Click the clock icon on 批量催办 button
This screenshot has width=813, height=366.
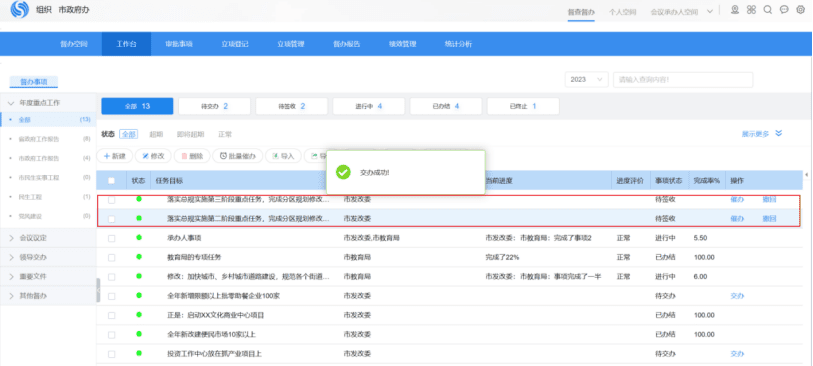click(223, 156)
